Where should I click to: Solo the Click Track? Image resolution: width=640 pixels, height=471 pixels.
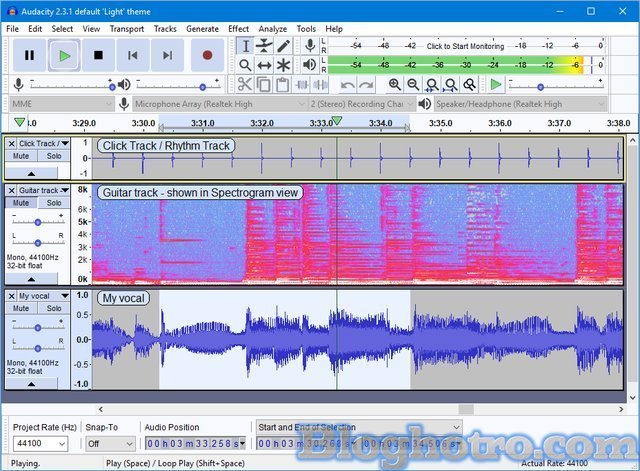pos(54,156)
